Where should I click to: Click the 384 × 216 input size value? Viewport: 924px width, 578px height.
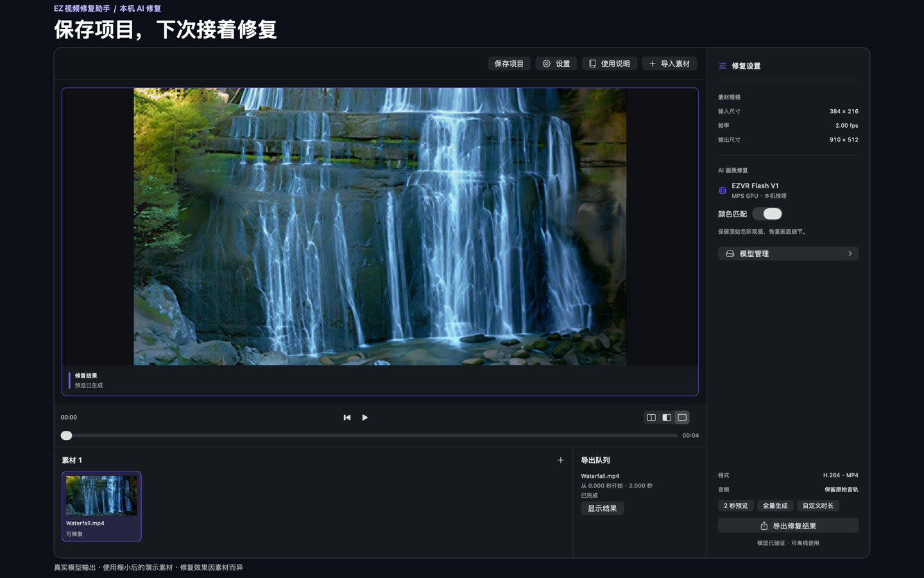pos(844,112)
